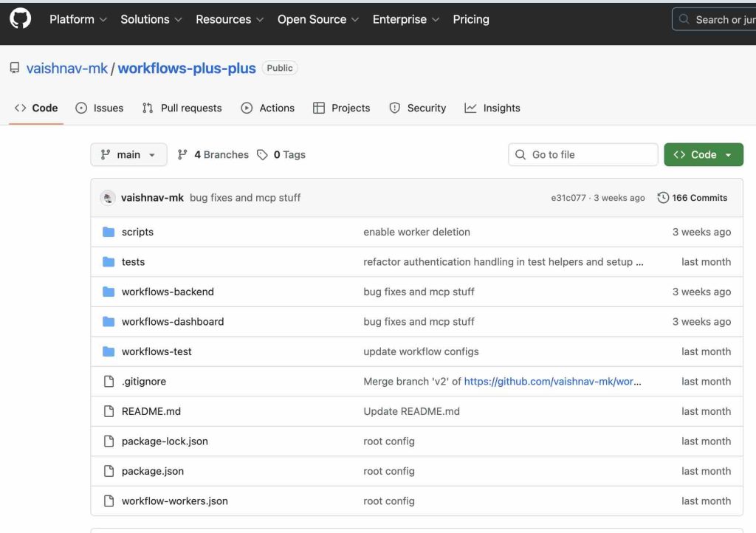Click the workflows-backend folder icon
The width and height of the screenshot is (756, 533).
click(109, 292)
